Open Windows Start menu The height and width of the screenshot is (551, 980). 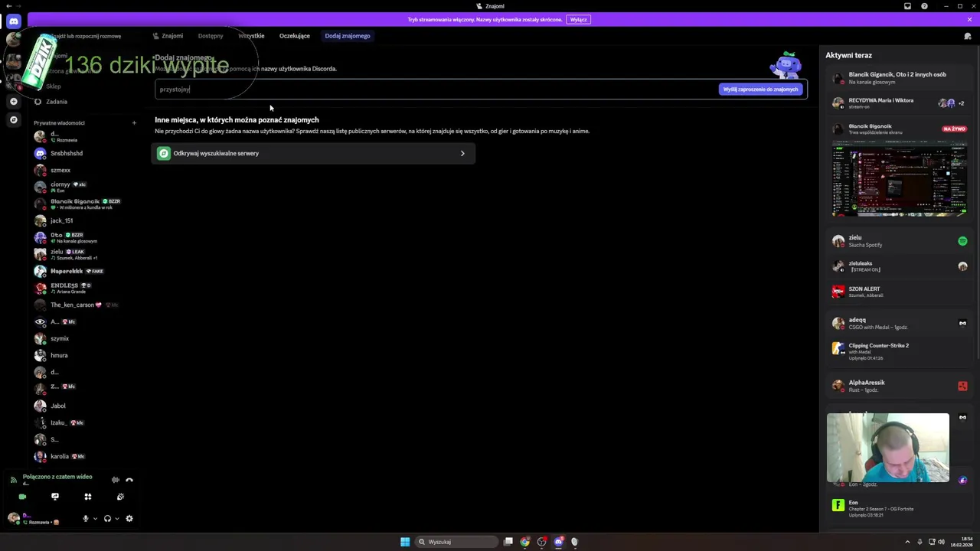tap(405, 542)
